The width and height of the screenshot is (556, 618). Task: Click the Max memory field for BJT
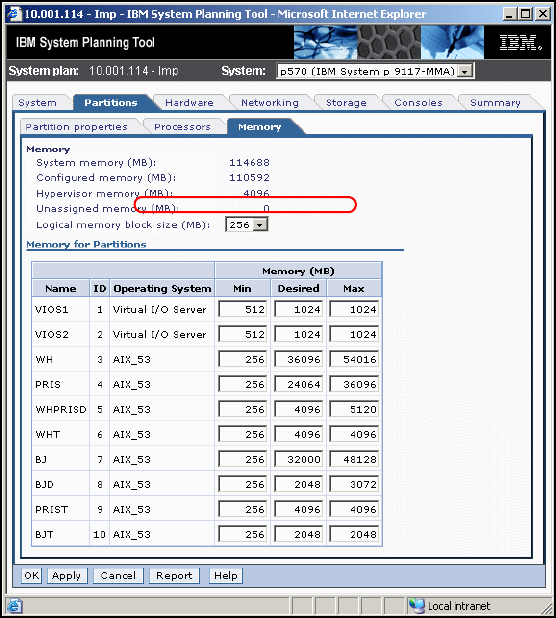pyautogui.click(x=354, y=534)
